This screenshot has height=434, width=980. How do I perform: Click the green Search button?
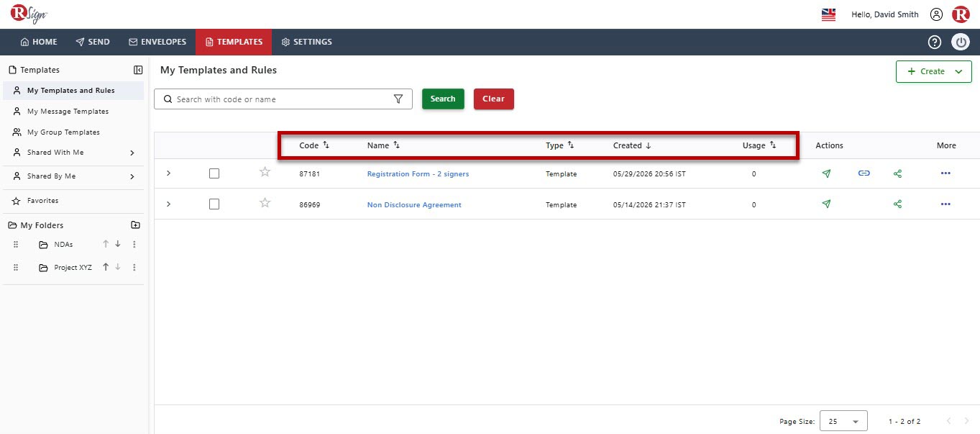(x=443, y=99)
